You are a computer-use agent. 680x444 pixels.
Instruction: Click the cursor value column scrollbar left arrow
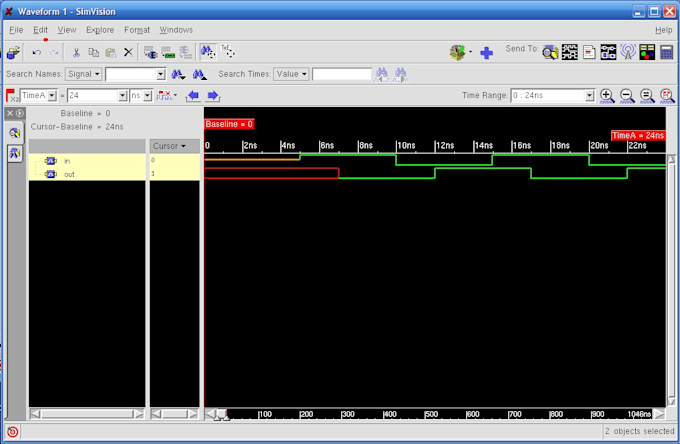click(x=156, y=414)
